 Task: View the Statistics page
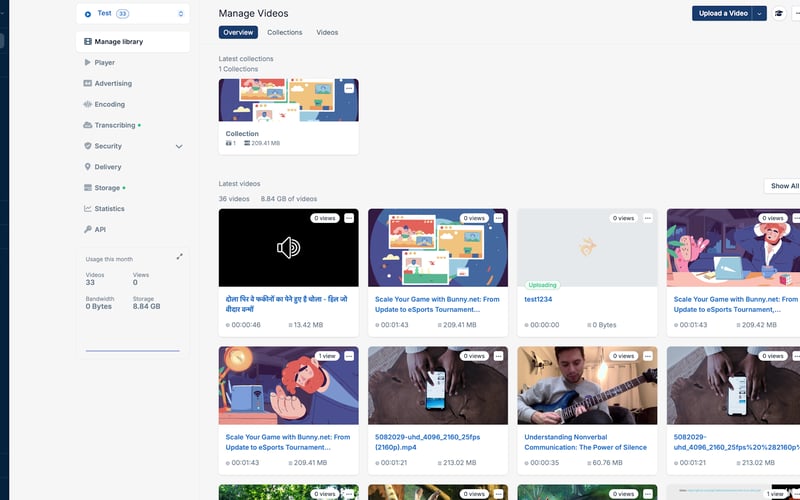[109, 209]
